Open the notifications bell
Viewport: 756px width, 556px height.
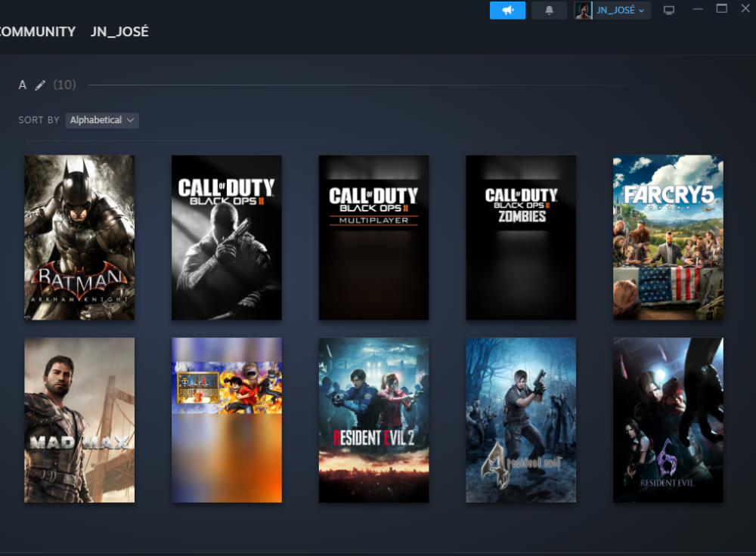549,10
